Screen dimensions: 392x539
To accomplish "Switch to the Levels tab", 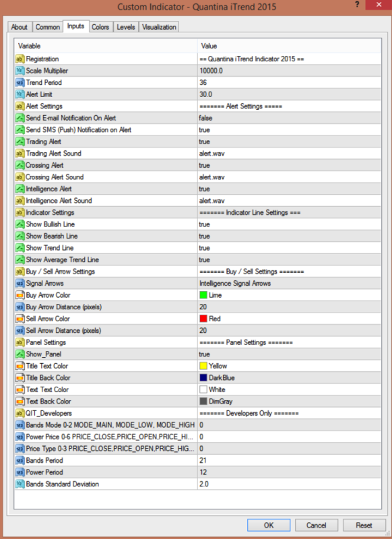I will [x=126, y=27].
